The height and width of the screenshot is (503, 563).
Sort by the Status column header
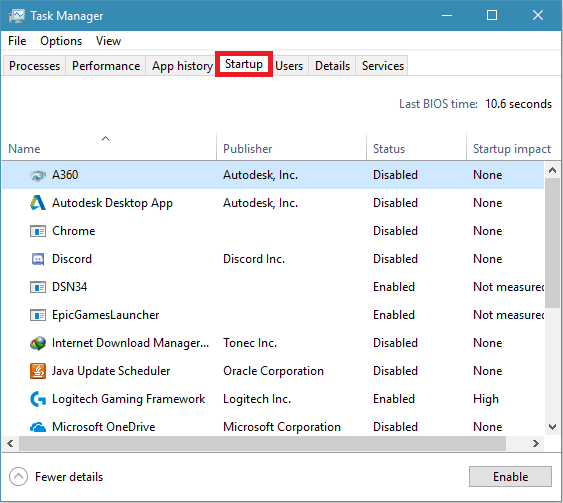(416, 147)
